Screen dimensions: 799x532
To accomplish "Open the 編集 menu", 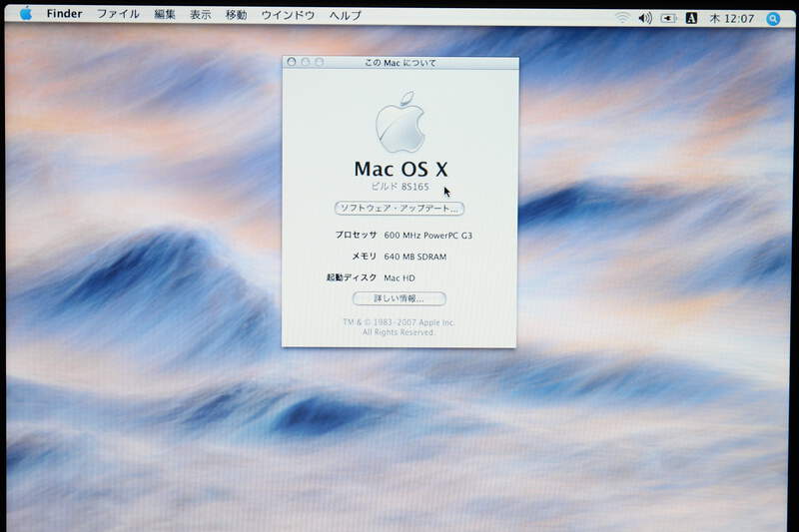I will point(165,15).
